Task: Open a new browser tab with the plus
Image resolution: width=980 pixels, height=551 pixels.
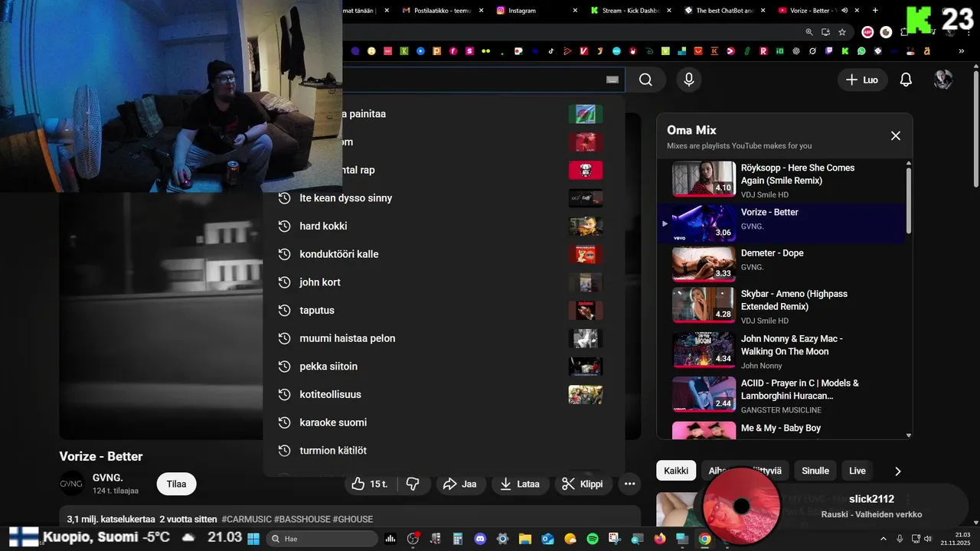Action: click(x=875, y=11)
